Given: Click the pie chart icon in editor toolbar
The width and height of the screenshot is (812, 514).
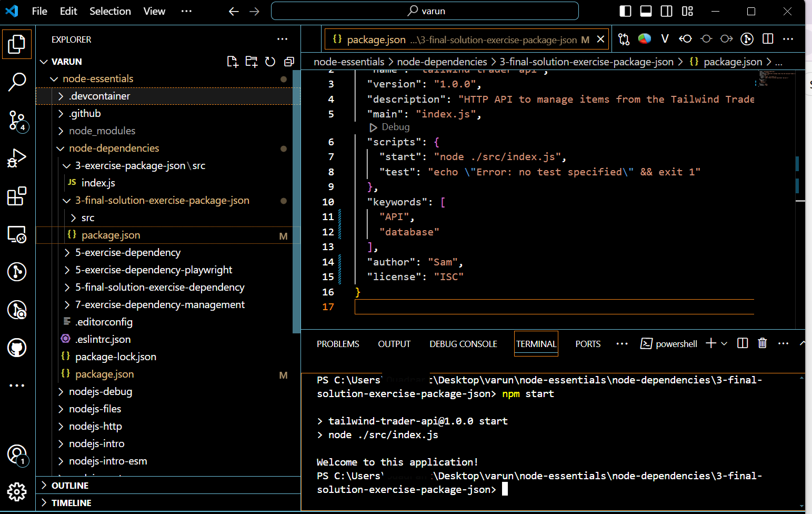Looking at the screenshot, I should tap(645, 38).
